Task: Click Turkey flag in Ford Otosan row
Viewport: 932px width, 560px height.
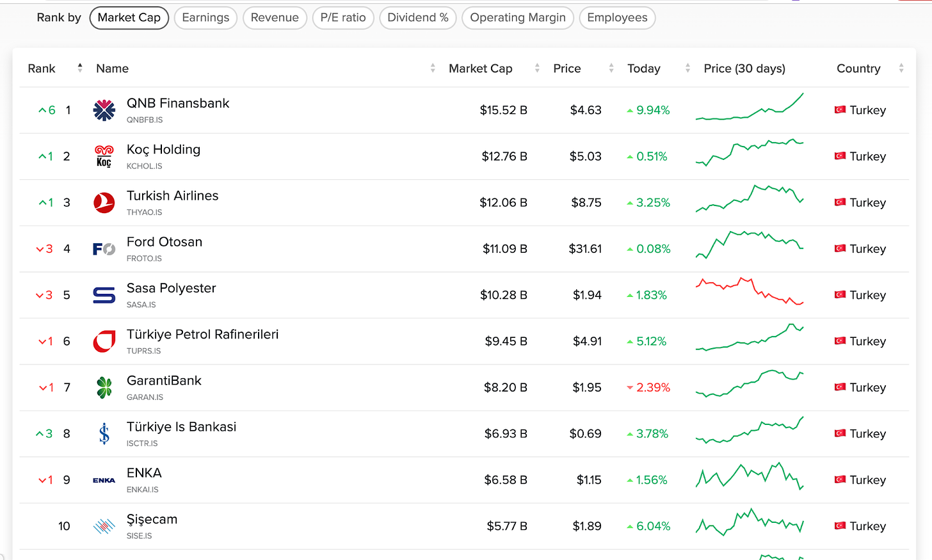Action: pyautogui.click(x=840, y=248)
